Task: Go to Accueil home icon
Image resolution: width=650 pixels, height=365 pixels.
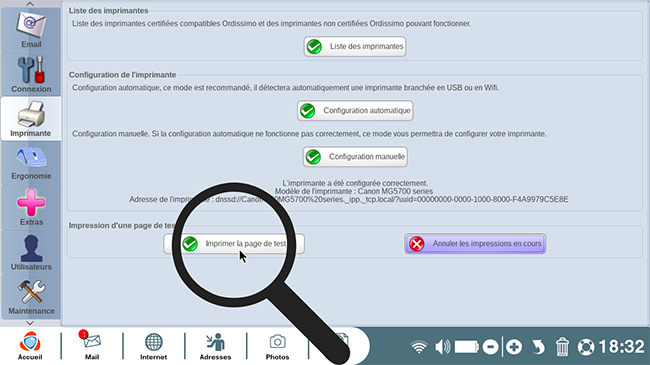Action: 30,346
